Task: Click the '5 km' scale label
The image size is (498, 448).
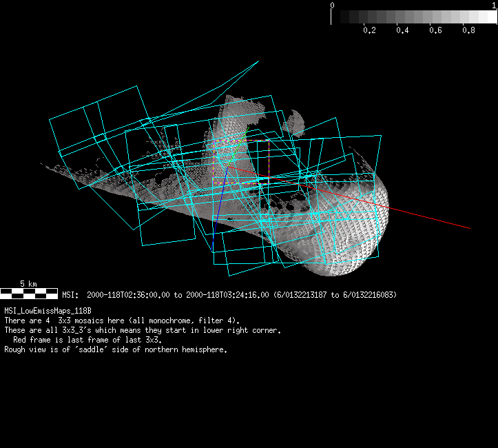Action: (28, 283)
